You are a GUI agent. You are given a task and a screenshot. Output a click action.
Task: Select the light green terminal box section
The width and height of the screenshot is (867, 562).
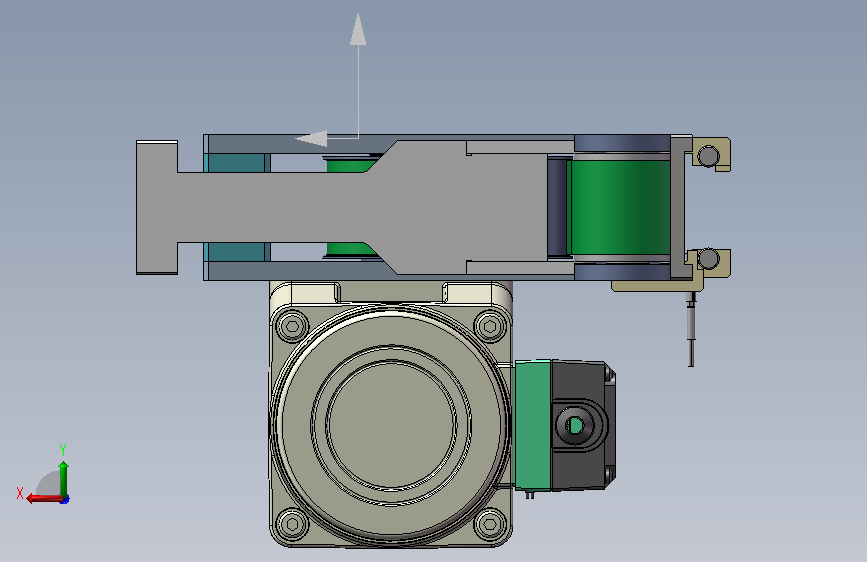point(533,425)
